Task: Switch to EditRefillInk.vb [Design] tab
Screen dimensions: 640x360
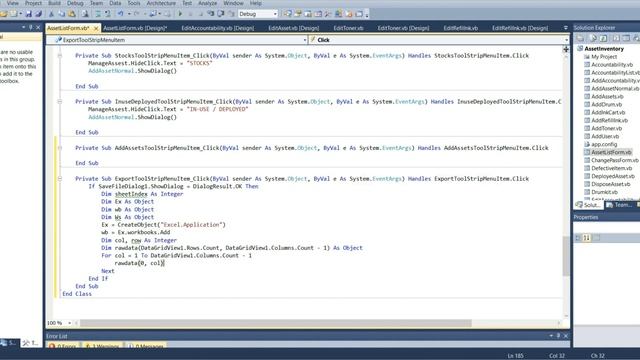Action: 520,28
